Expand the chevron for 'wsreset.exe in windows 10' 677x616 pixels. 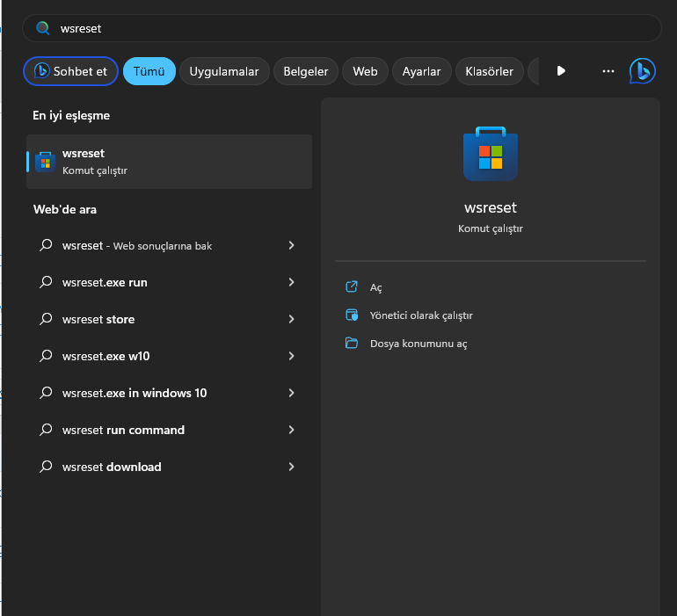point(291,393)
